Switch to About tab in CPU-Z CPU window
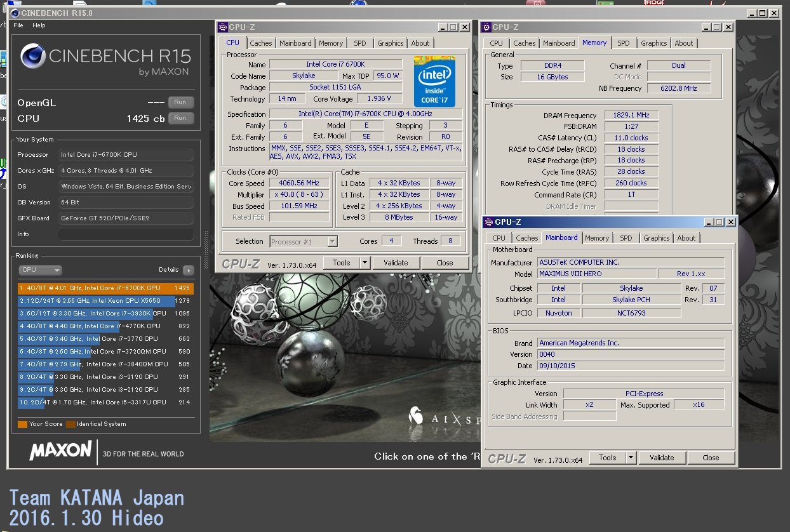The height and width of the screenshot is (532, 790). click(x=420, y=43)
